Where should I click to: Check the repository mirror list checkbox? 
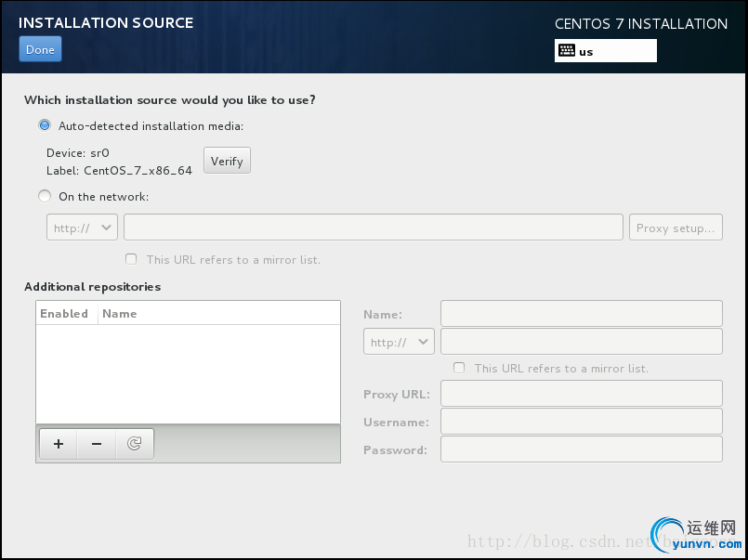pos(459,368)
